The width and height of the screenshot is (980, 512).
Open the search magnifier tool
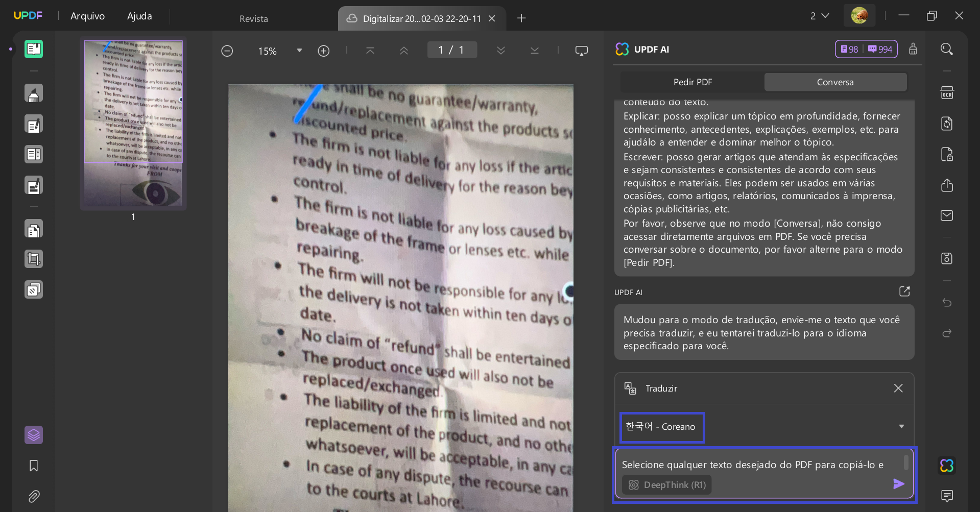(947, 49)
